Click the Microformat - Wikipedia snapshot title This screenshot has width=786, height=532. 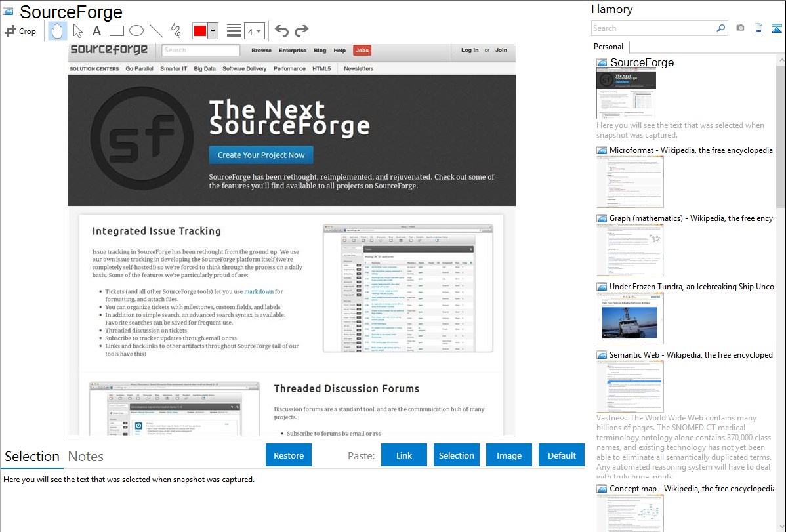click(691, 150)
